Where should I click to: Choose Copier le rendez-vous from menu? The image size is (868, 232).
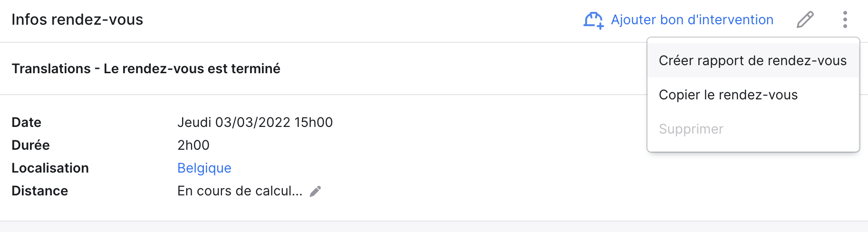pyautogui.click(x=753, y=95)
